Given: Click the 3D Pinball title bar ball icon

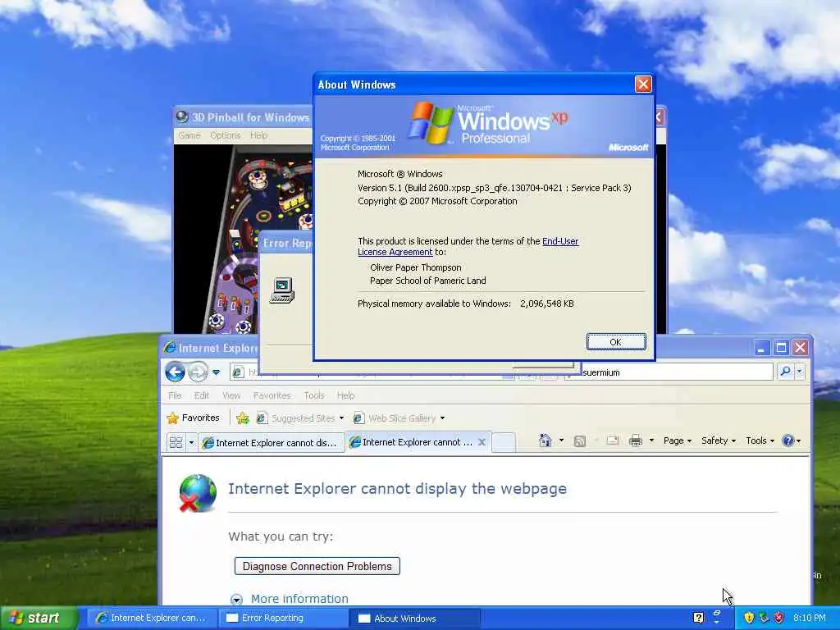Looking at the screenshot, I should coord(182,116).
